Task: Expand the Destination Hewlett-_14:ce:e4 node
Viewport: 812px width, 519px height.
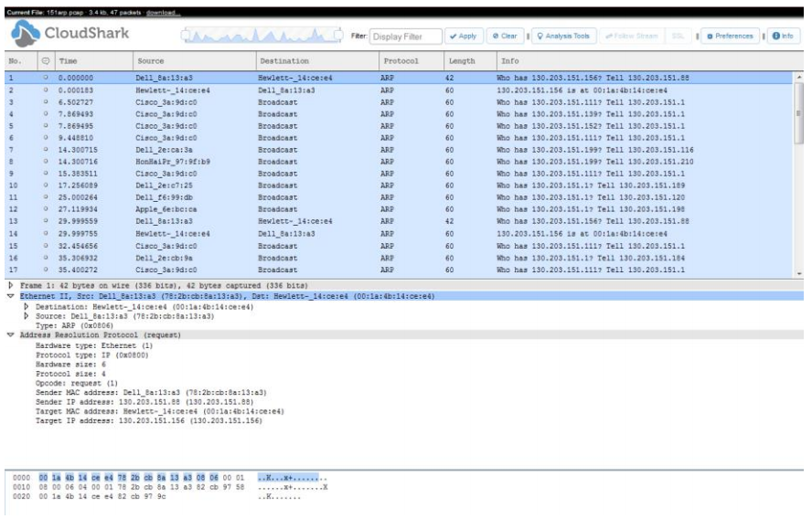Action: pos(26,306)
